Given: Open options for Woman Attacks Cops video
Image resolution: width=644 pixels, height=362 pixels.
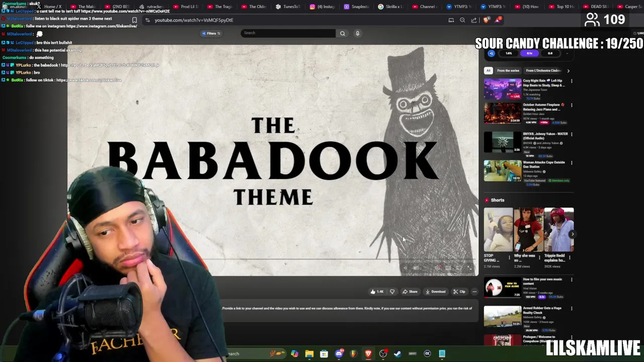Looking at the screenshot, I should [572, 163].
